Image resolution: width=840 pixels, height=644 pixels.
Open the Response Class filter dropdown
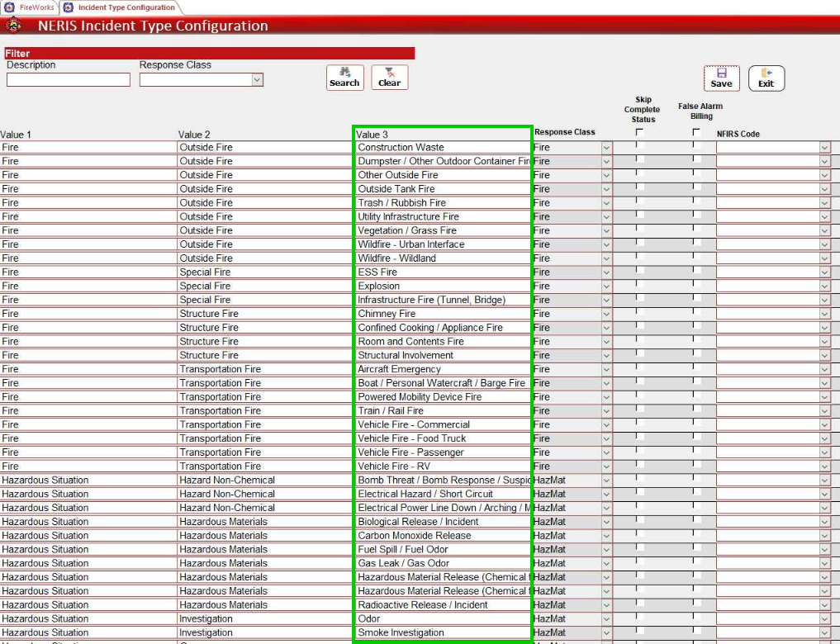click(257, 80)
